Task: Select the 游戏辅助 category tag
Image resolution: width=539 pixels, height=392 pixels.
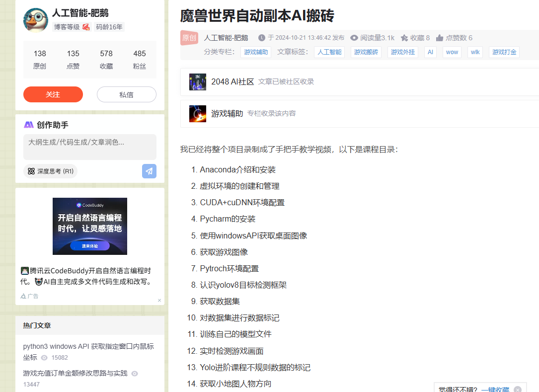Action: pos(256,52)
